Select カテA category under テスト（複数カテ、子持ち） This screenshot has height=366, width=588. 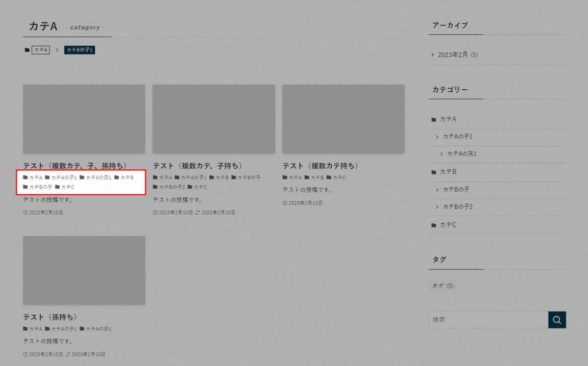166,178
